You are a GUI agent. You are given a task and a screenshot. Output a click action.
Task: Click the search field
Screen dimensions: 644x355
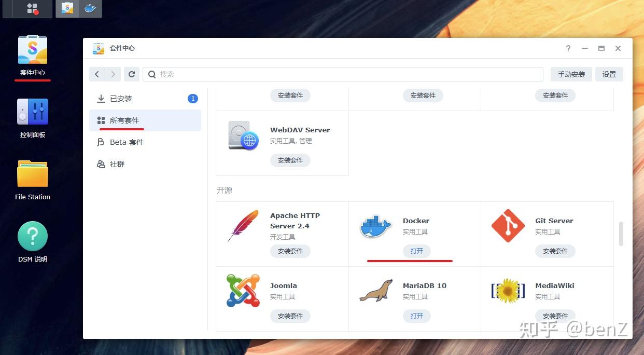[x=342, y=74]
